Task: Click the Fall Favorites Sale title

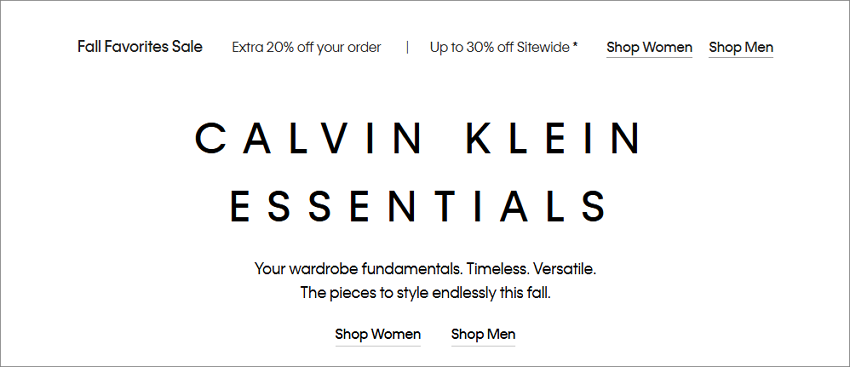Action: pos(140,47)
